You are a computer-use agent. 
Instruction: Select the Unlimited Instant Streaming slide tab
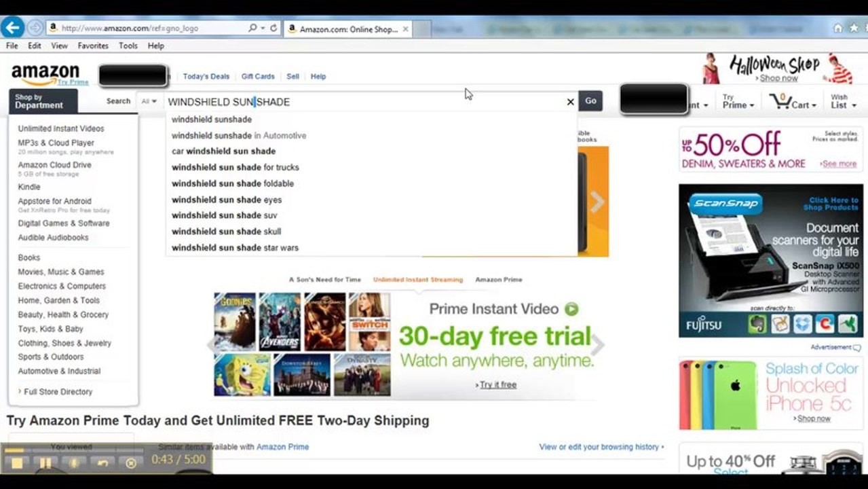point(418,280)
